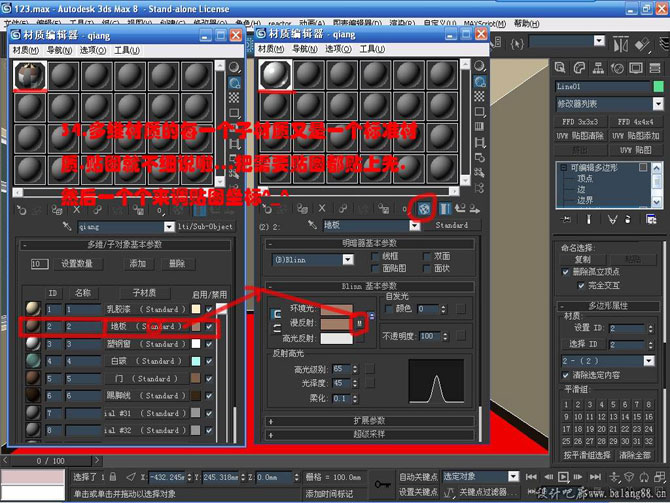The height and width of the screenshot is (503, 670).
Task: Click the 设置数量 button
Action: pyautogui.click(x=77, y=264)
